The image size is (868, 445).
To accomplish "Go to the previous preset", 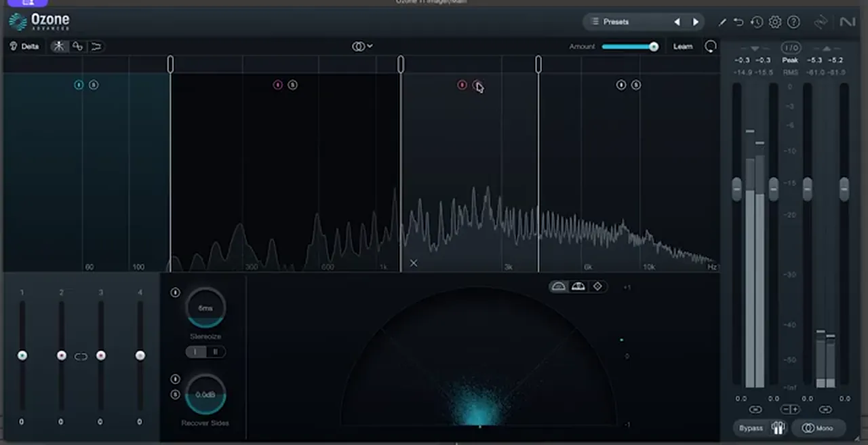I will [x=676, y=22].
